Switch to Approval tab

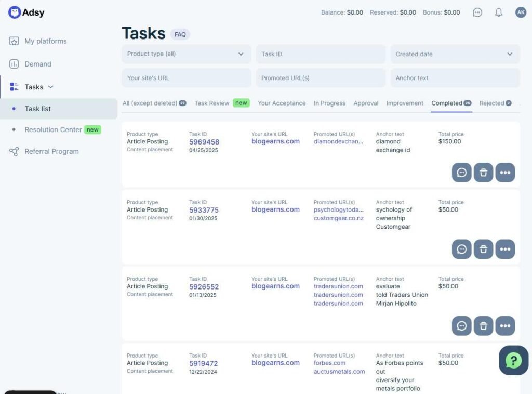pyautogui.click(x=366, y=103)
